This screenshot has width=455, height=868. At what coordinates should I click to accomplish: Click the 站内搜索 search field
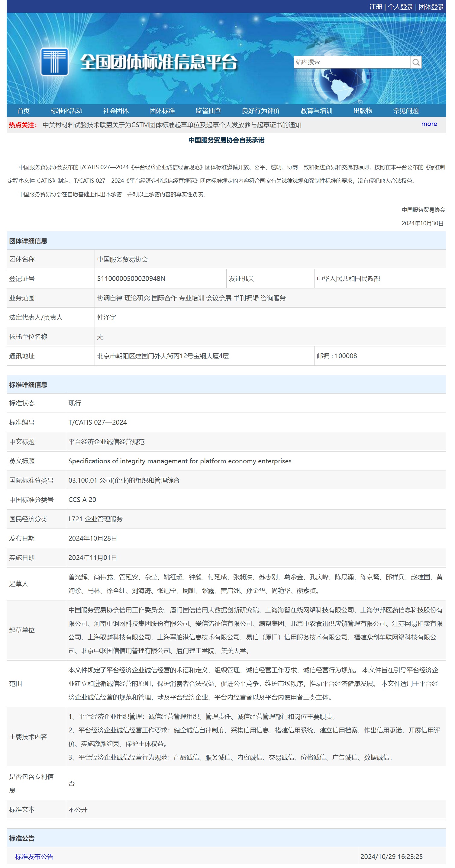352,62
